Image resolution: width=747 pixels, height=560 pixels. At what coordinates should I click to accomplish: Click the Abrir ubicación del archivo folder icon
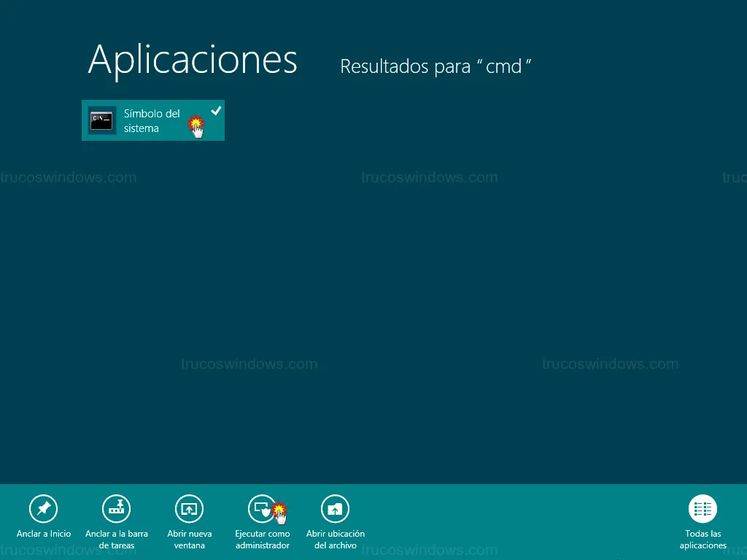pyautogui.click(x=336, y=508)
